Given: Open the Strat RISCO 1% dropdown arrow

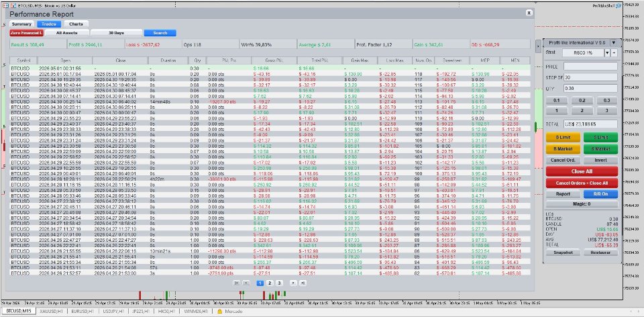Looking at the screenshot, I should coord(607,52).
